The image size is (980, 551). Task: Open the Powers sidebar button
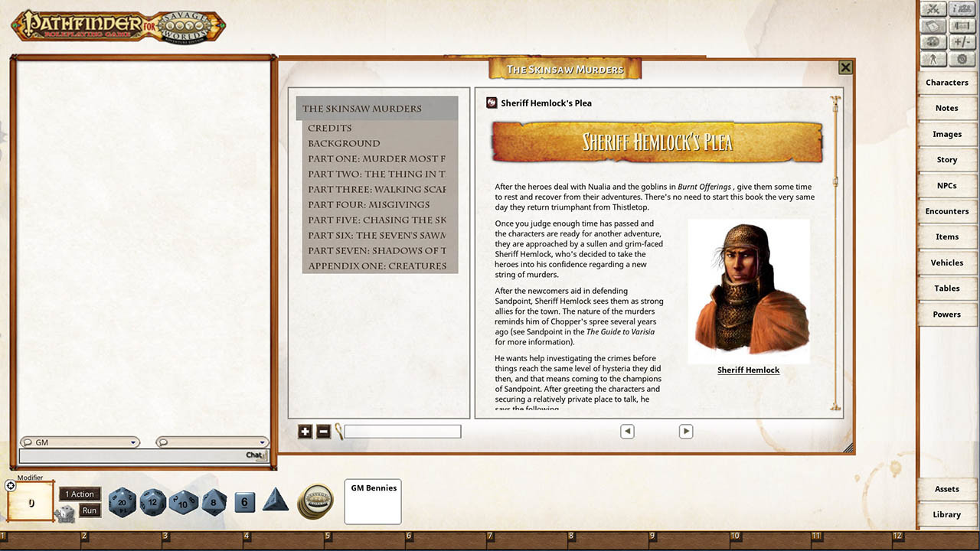[x=946, y=314]
